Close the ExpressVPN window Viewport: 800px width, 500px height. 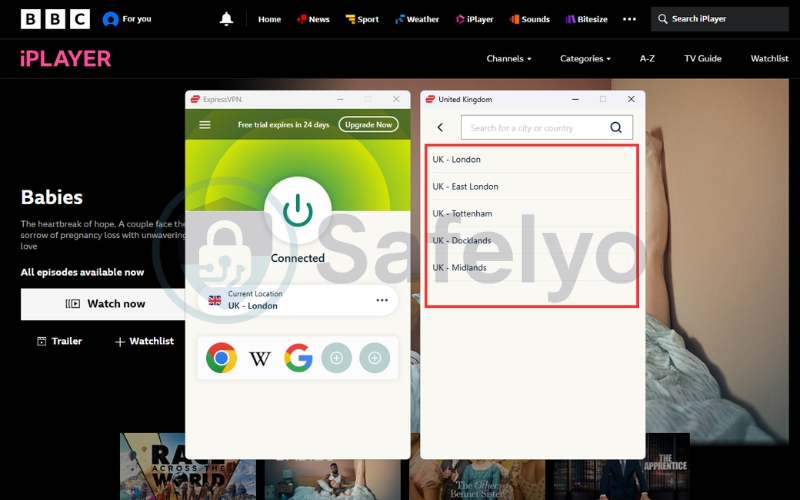[x=396, y=99]
